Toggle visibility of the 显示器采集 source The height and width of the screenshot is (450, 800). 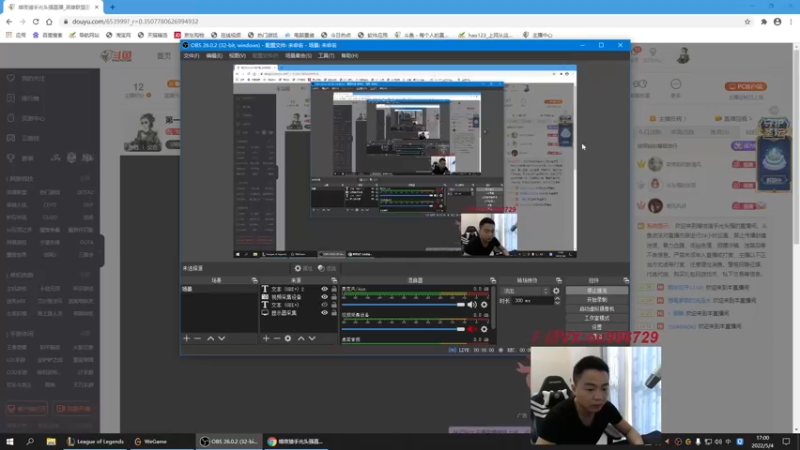[324, 312]
